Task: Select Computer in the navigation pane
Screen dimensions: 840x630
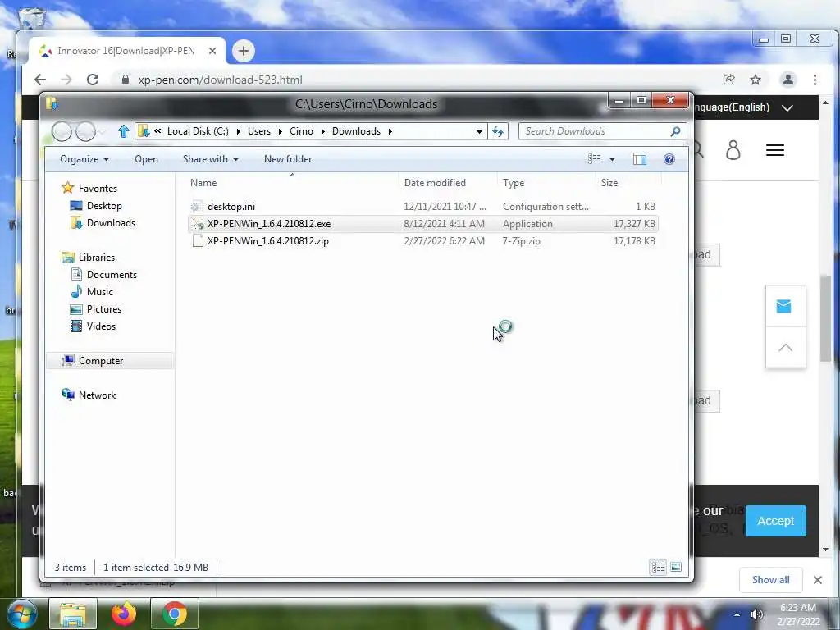Action: click(111, 361)
